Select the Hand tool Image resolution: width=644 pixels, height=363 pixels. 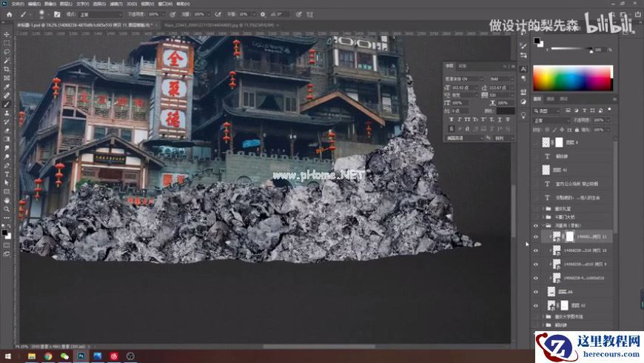pyautogui.click(x=7, y=200)
